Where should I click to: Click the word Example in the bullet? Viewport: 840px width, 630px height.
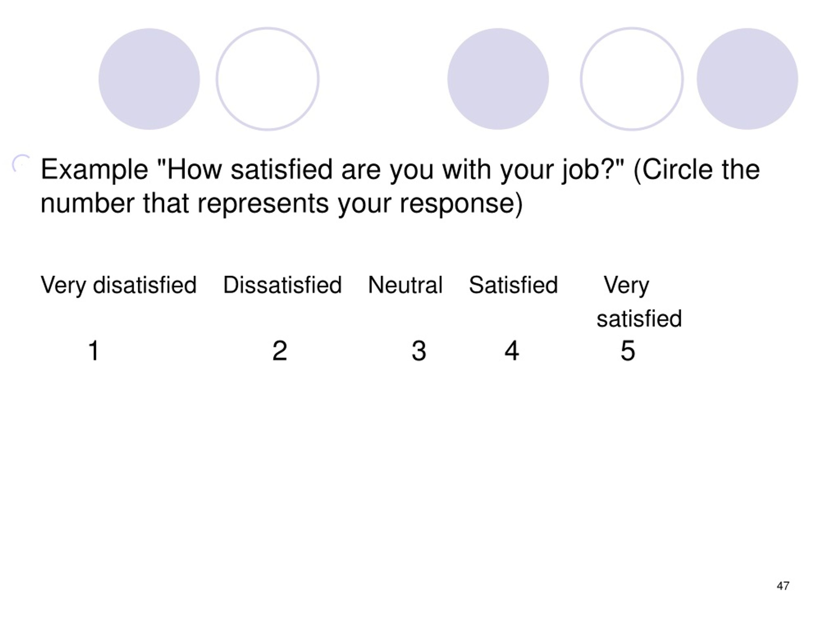pos(94,170)
